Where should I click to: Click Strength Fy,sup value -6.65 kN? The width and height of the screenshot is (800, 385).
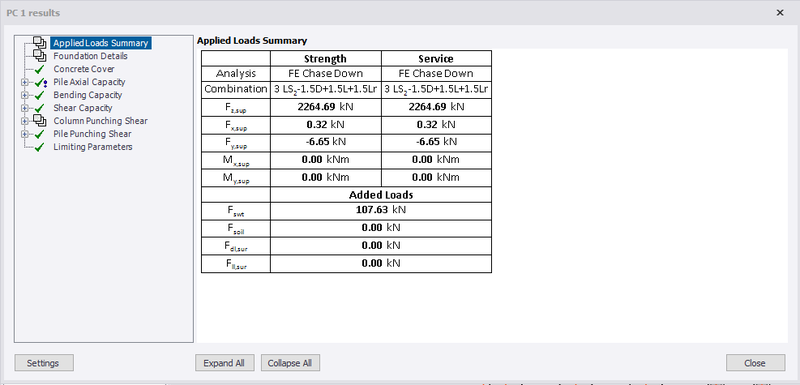(x=326, y=142)
